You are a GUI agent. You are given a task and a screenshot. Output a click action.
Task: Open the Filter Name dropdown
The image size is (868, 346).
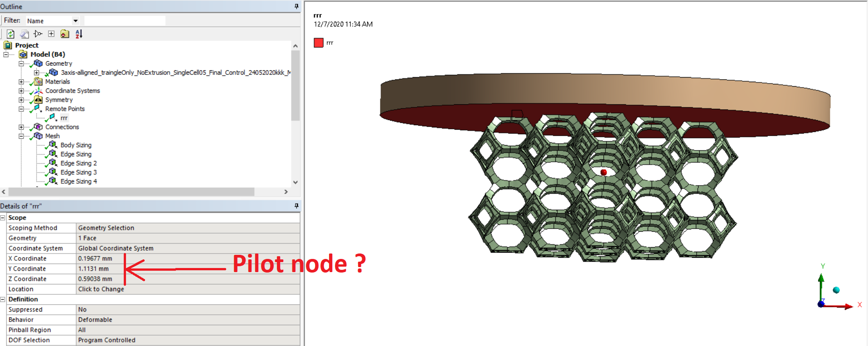pos(76,21)
